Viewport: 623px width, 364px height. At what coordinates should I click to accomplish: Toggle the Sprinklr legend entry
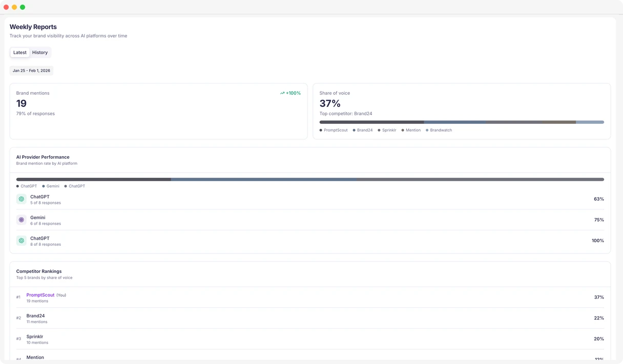point(380,130)
